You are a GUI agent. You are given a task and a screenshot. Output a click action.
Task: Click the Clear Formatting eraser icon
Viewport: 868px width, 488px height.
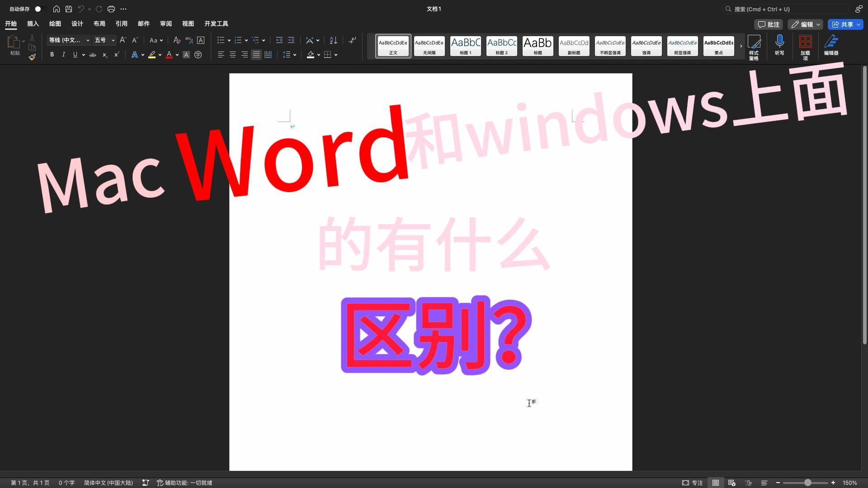click(177, 40)
